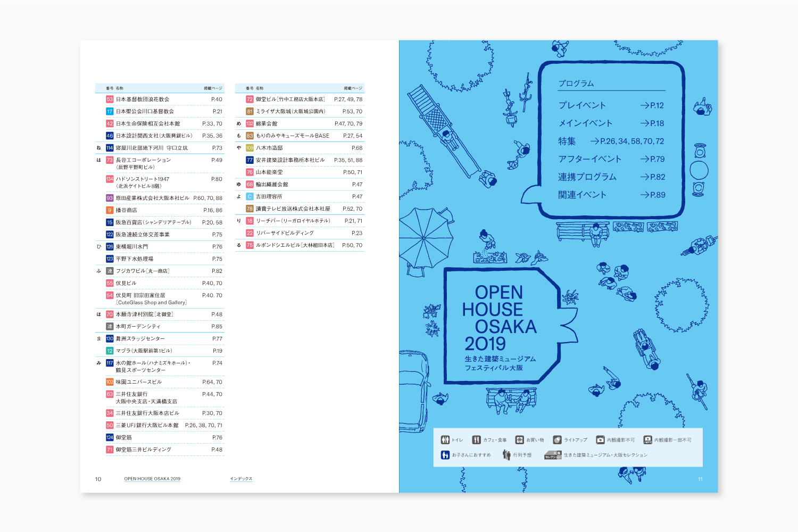
Task: Click the カフェ・食事 fork and knife icon
Action: point(477,440)
